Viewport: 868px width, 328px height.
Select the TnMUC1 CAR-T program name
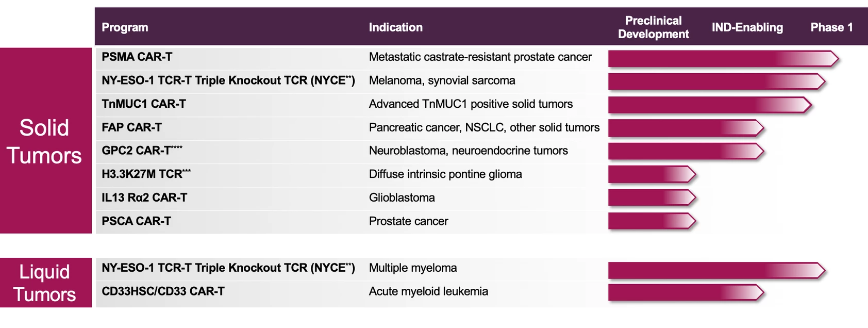144,104
